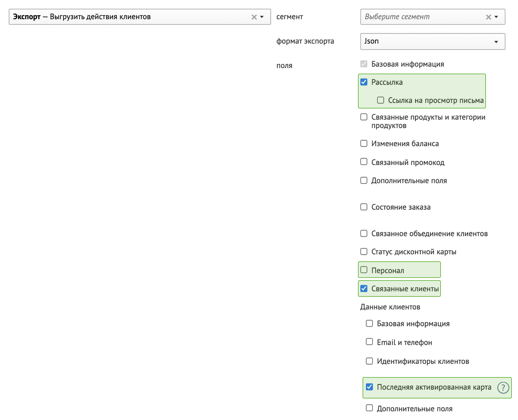Enable Ссылка на просмотр письма checkbox
518x420 pixels.
(381, 100)
